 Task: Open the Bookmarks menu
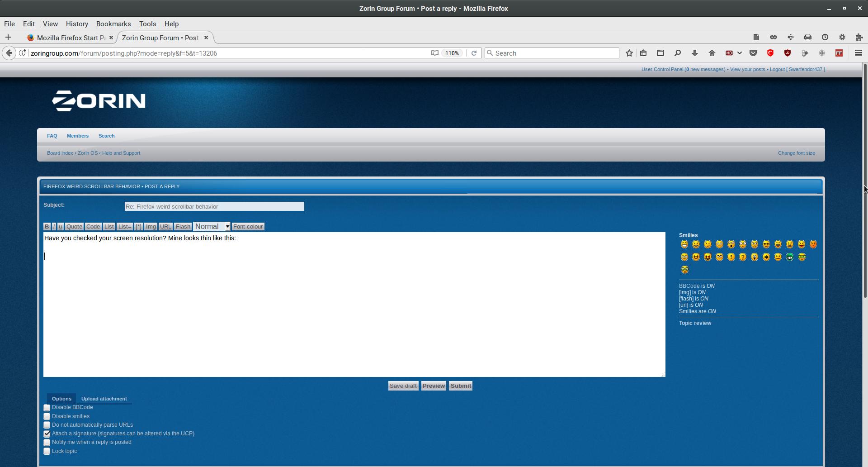coord(113,24)
